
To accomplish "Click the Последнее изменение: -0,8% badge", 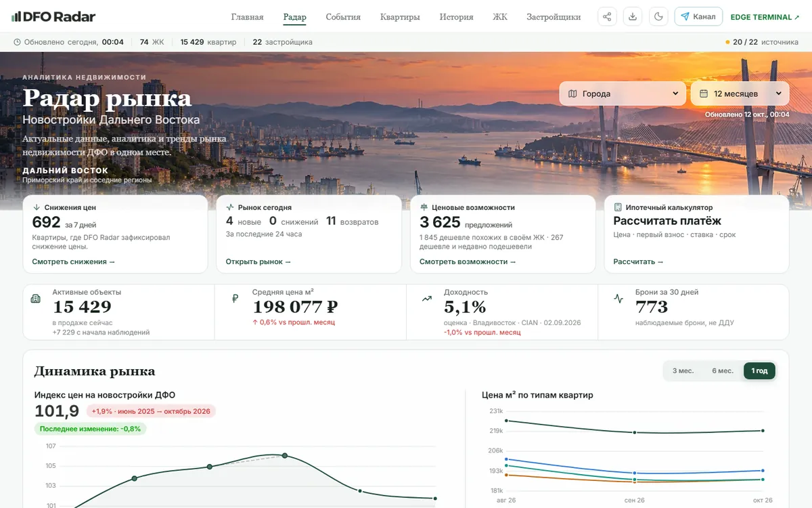I will point(91,429).
